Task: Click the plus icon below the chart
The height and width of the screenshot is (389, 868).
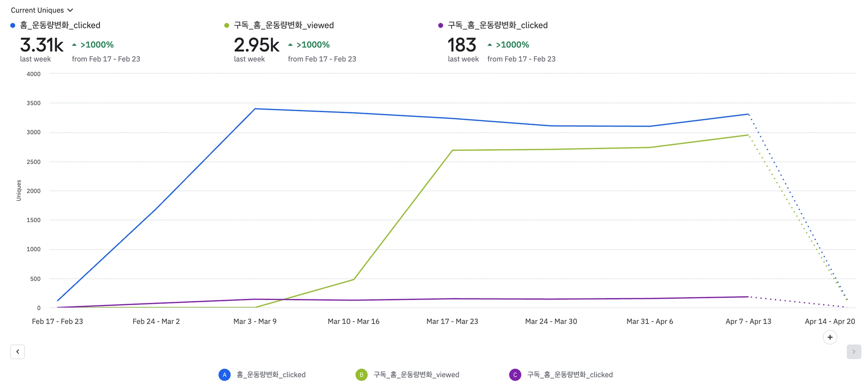Action: pyautogui.click(x=830, y=337)
